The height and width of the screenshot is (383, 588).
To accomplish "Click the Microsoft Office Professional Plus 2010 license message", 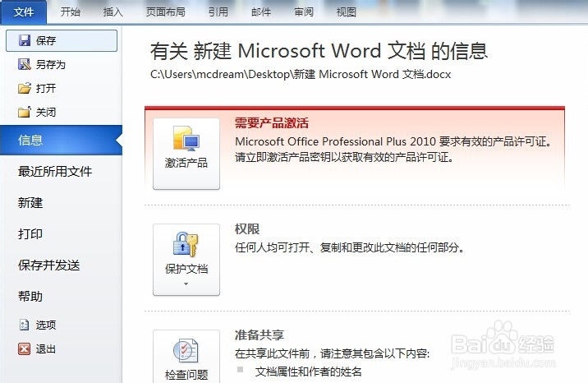I will click(393, 141).
